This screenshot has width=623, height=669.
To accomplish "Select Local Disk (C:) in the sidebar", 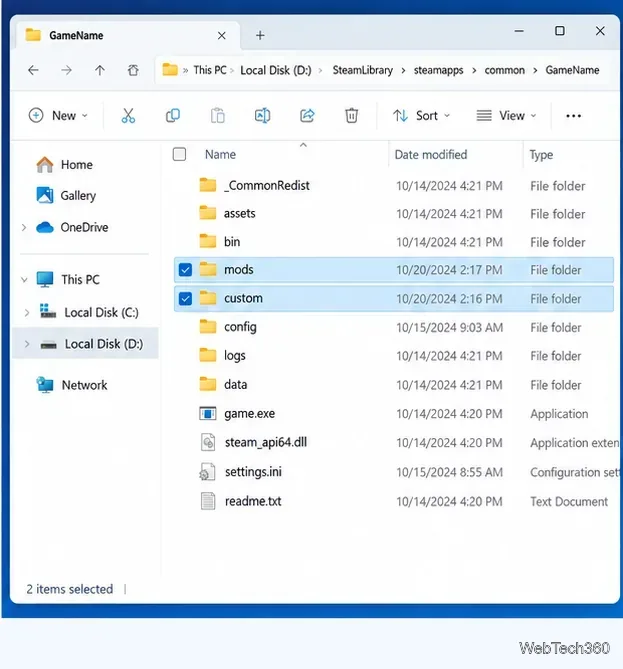I will point(102,313).
